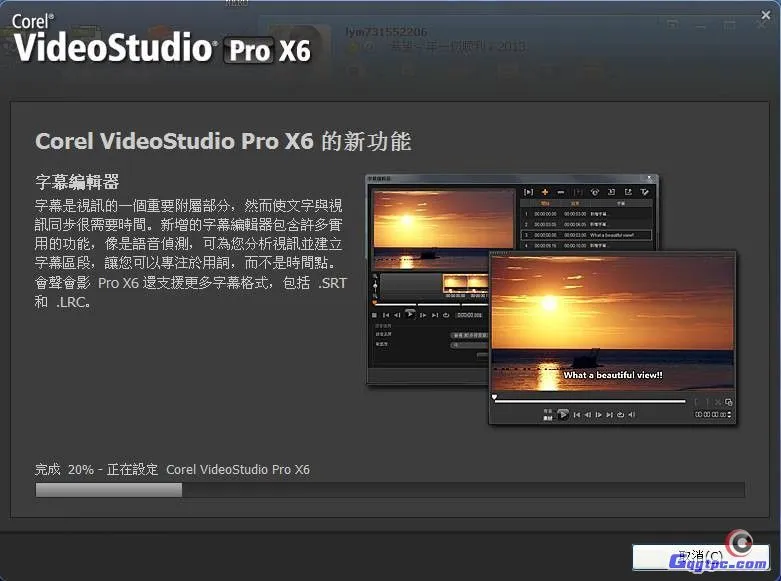Viewport: 781px width, 581px height.
Task: Click the go-to-end icon in front preview controls
Action: click(x=610, y=414)
